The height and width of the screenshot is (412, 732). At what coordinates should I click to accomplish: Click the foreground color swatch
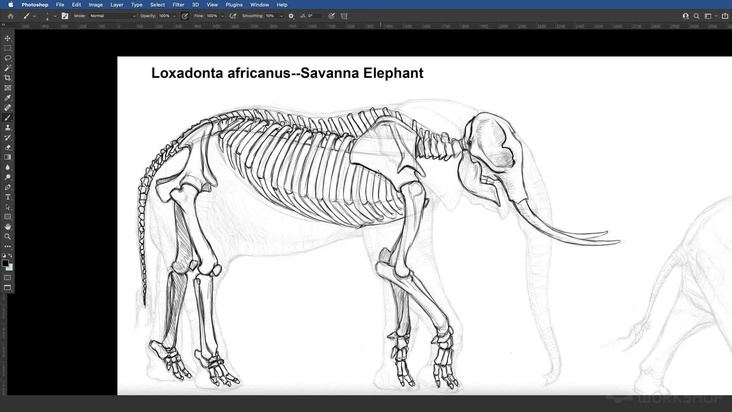[5, 263]
